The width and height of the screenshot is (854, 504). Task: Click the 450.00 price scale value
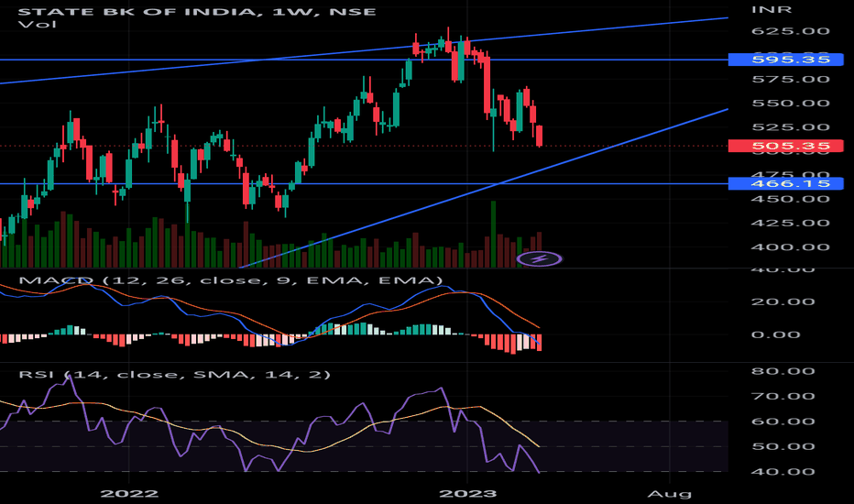790,198
